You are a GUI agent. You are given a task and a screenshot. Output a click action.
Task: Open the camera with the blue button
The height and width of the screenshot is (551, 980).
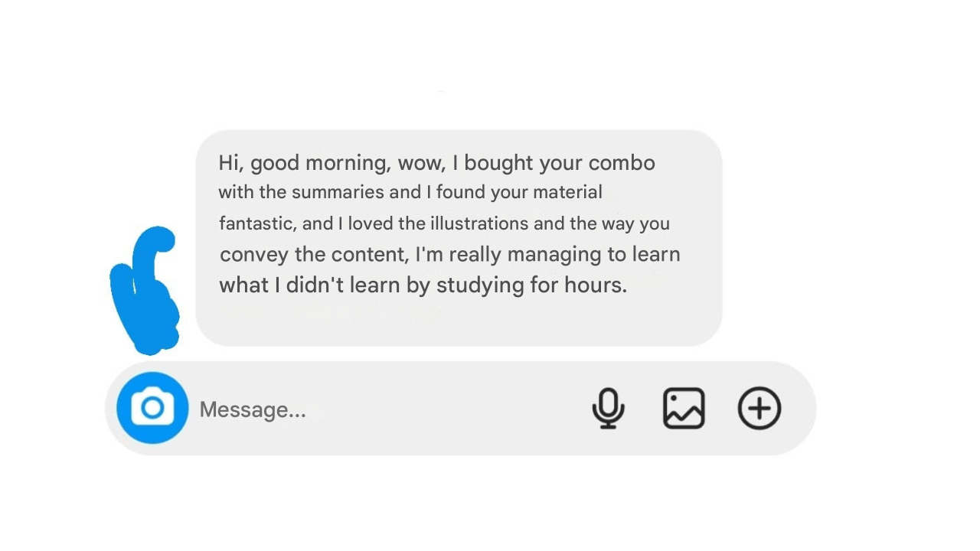point(152,408)
